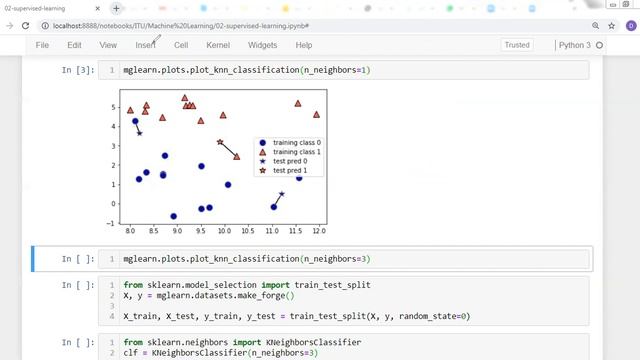The width and height of the screenshot is (640, 360).
Task: Close the 02-supervised-learning tab
Action: pos(98,8)
